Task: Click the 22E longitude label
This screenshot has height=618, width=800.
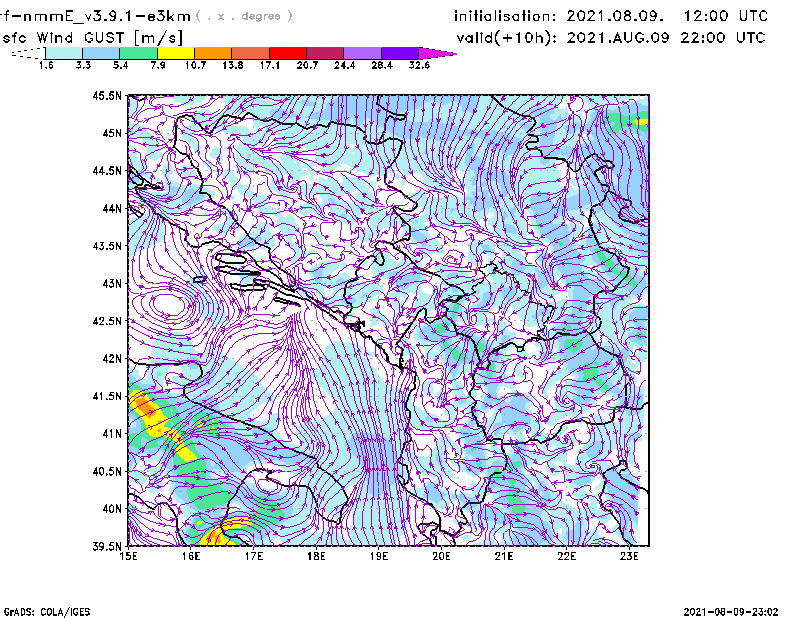Action: point(566,556)
